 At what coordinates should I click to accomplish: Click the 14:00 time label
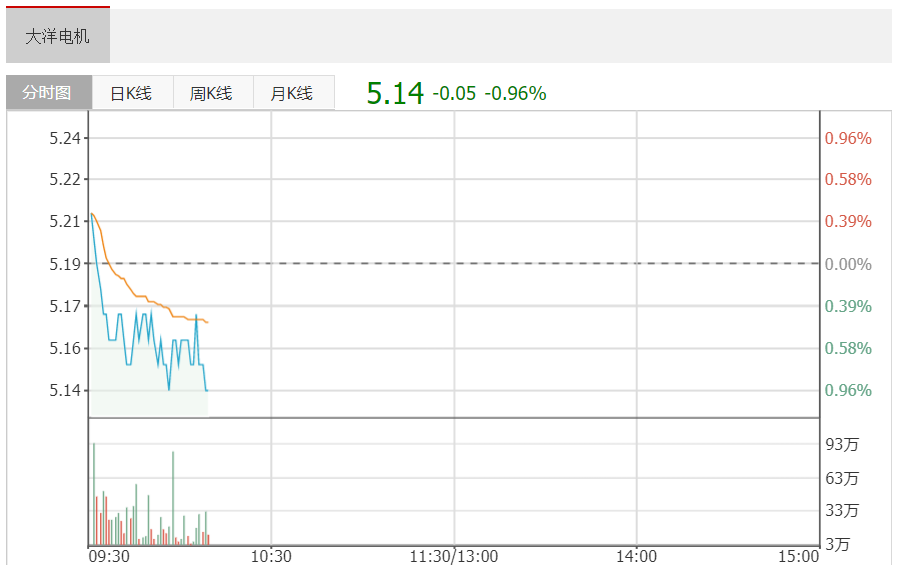tap(636, 556)
